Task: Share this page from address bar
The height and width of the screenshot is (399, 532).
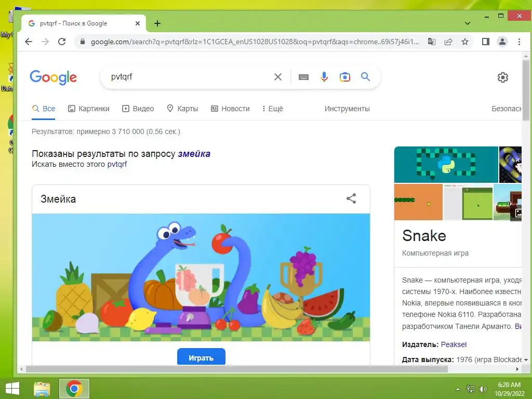Action: [448, 42]
